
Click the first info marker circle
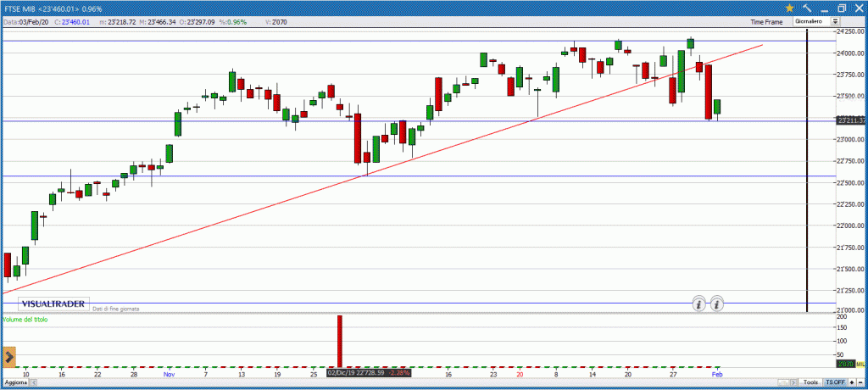(699, 304)
